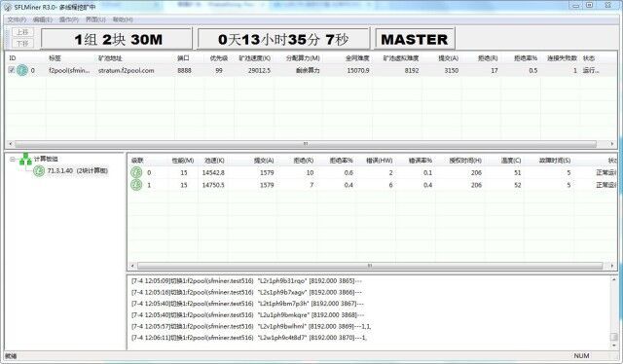
Task: Select the 71.3.1.40 node icon
Action: point(39,171)
